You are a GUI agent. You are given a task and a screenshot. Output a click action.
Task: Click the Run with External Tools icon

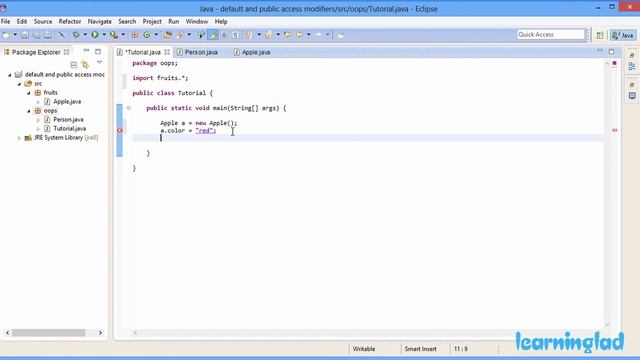[114, 35]
